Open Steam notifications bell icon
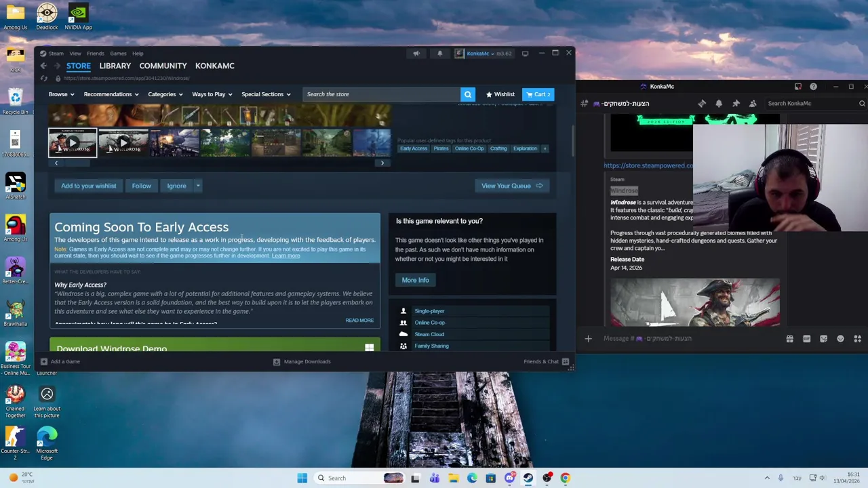Viewport: 868px width, 488px height. click(x=439, y=54)
